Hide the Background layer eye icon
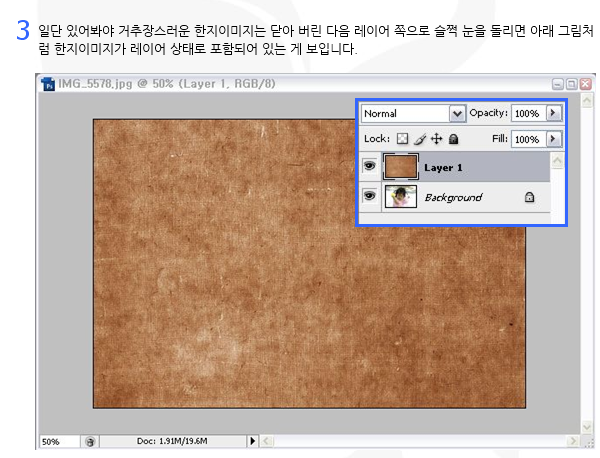This screenshot has width=600, height=458. [x=370, y=196]
